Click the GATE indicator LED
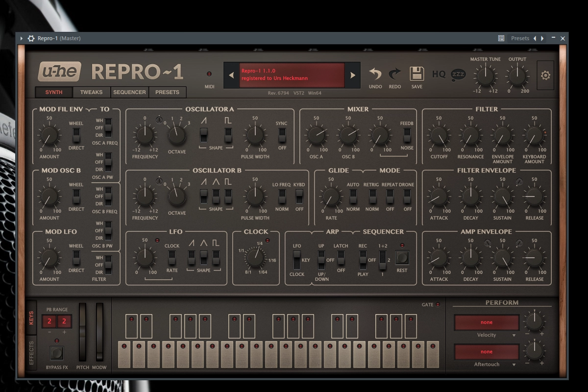 point(438,305)
